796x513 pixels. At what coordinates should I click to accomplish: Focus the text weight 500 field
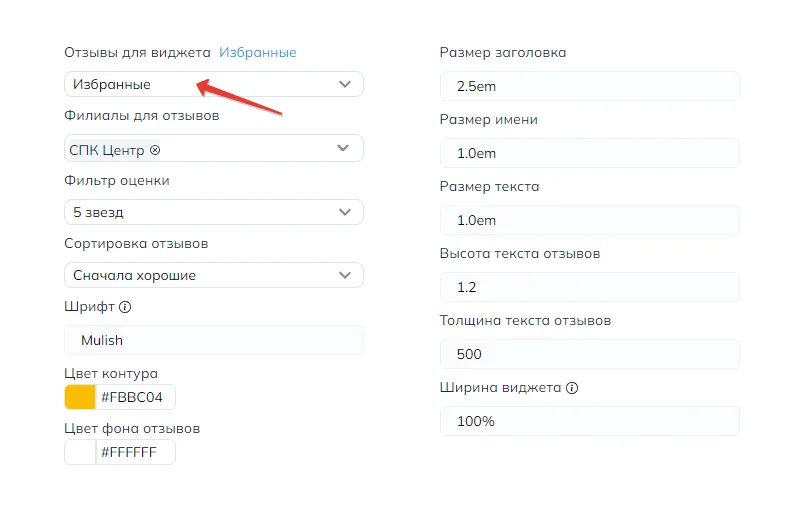[589, 354]
